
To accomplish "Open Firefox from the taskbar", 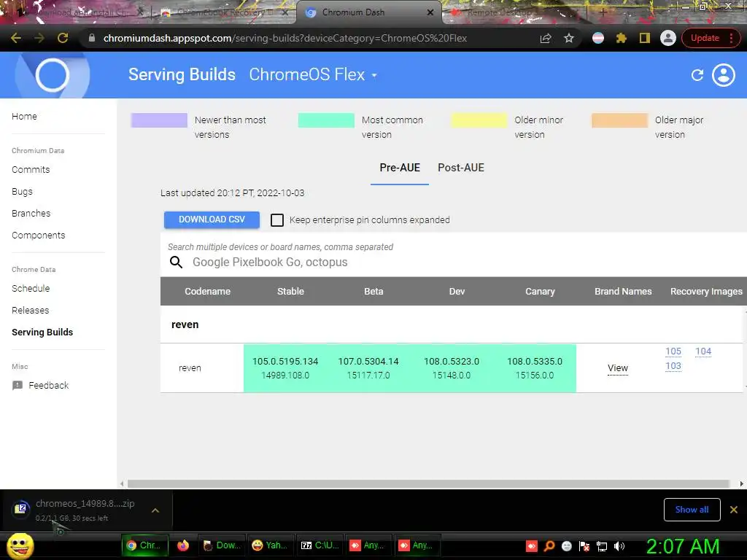I will click(183, 545).
